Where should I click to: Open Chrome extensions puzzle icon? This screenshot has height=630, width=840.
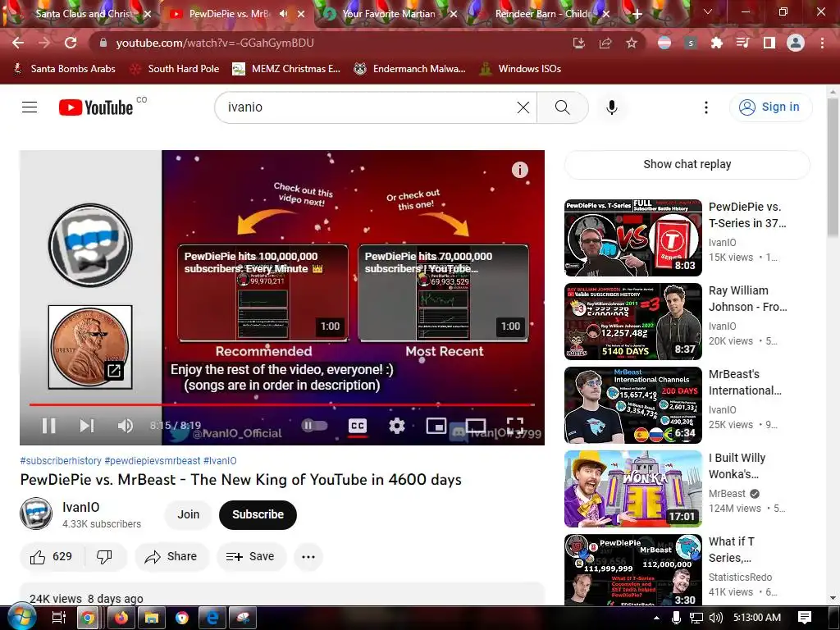point(717,43)
